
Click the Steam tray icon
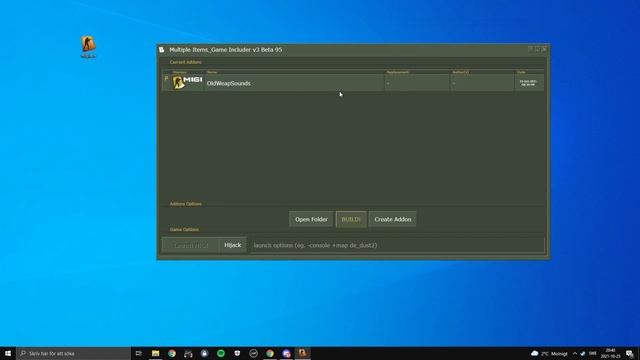tap(583, 353)
